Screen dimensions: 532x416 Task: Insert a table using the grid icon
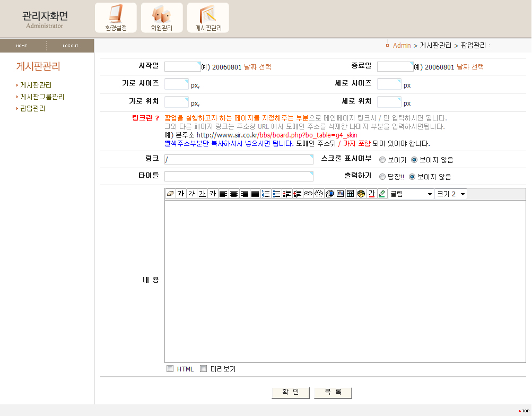point(351,194)
